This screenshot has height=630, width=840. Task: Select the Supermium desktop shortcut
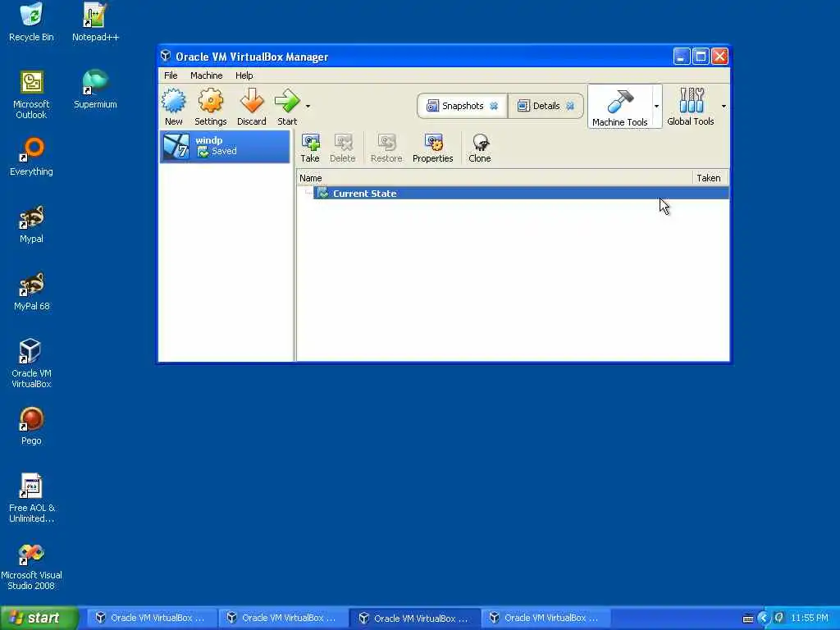(95, 89)
